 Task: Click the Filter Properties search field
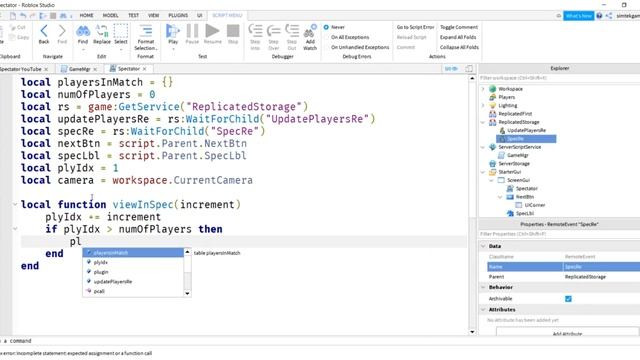(559, 234)
